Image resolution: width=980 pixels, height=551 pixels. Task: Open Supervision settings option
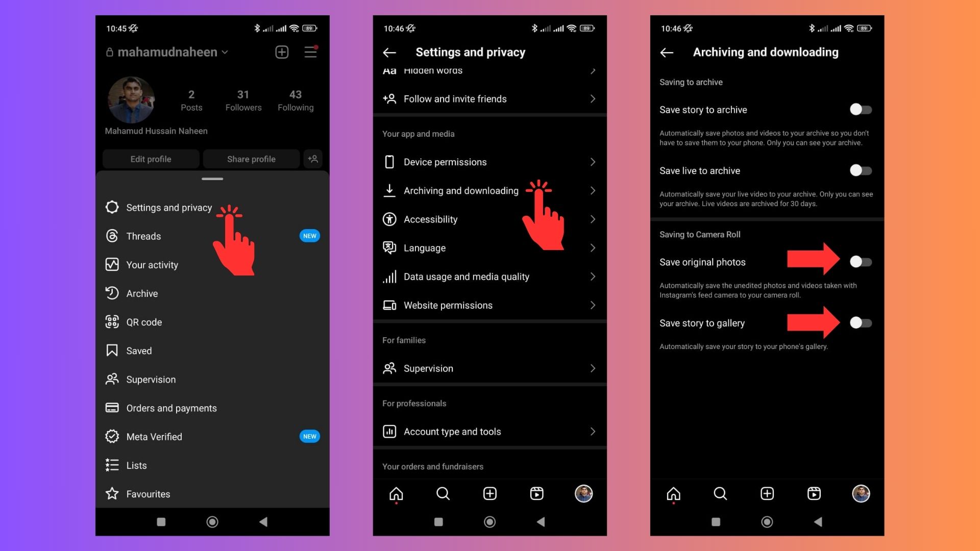tap(490, 367)
